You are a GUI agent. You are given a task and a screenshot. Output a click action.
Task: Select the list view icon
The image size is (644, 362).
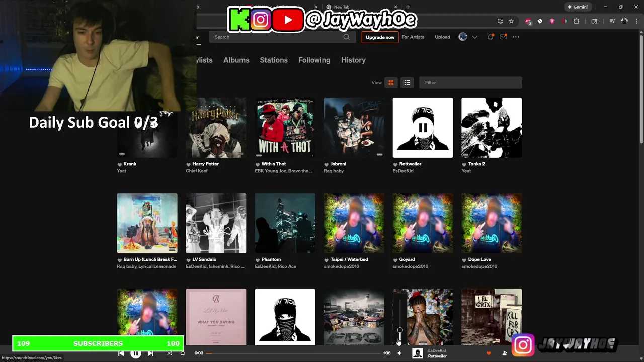coord(407,83)
